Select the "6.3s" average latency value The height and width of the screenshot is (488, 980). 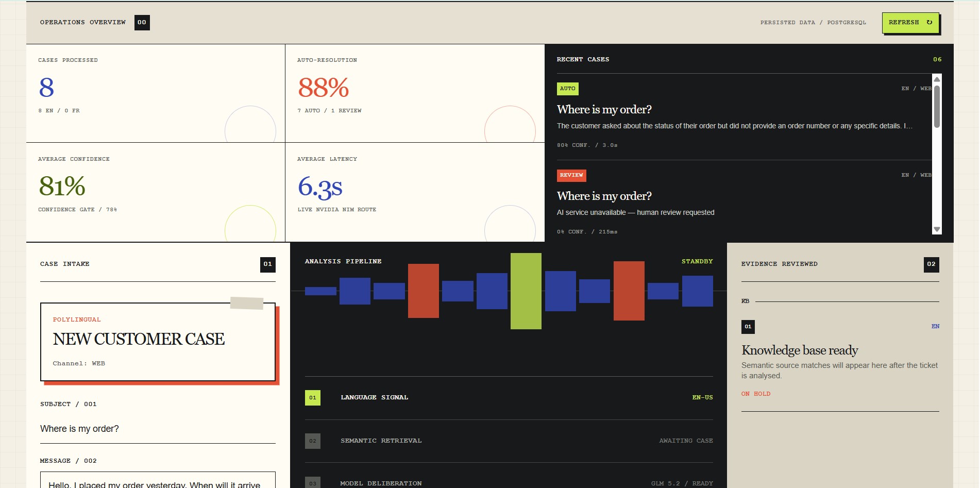(320, 187)
